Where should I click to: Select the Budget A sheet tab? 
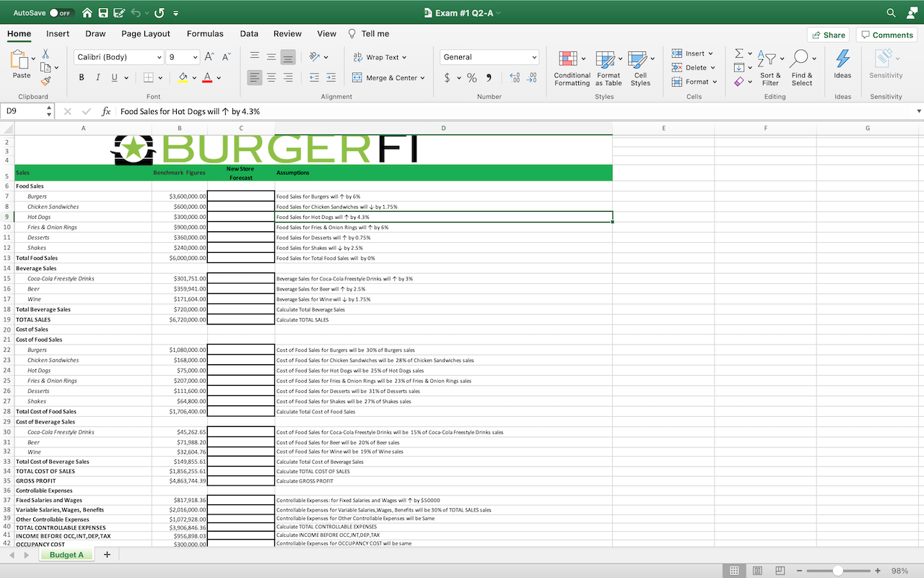[x=66, y=554]
